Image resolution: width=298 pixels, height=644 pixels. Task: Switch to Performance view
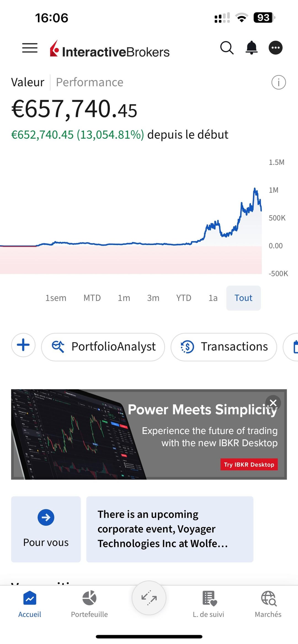[x=90, y=82]
